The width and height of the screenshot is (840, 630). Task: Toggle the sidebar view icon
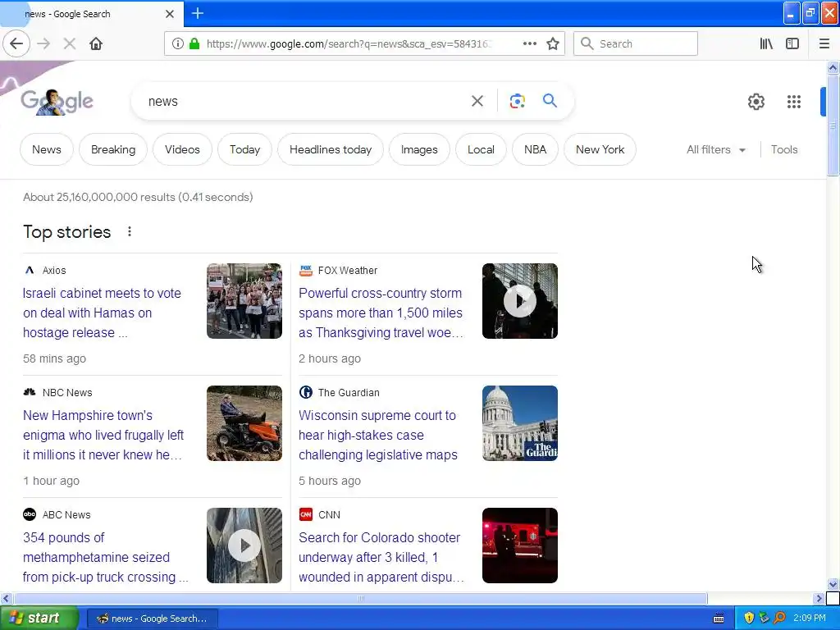tap(792, 43)
